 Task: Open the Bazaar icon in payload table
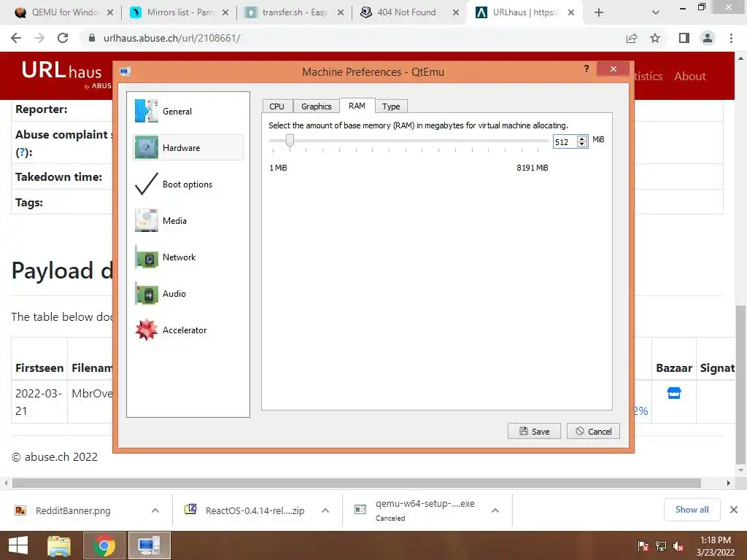click(673, 393)
